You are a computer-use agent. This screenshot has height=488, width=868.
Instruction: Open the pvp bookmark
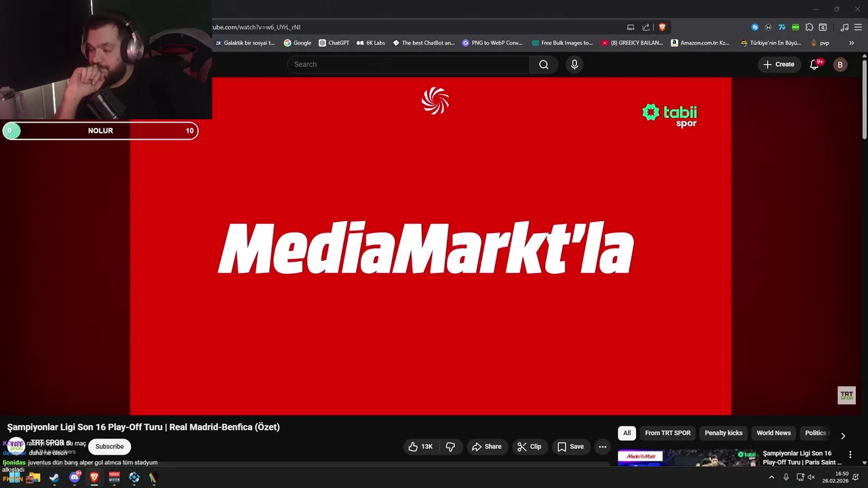[820, 43]
